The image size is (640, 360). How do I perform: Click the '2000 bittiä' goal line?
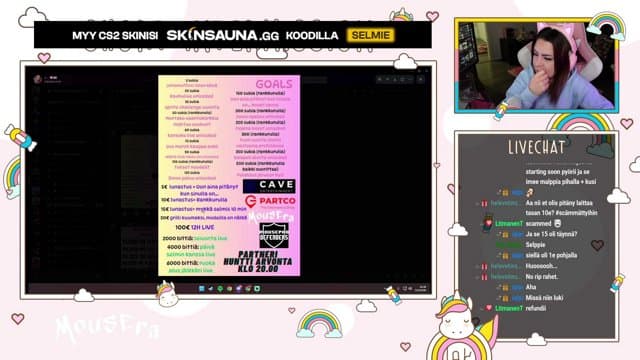[194, 238]
